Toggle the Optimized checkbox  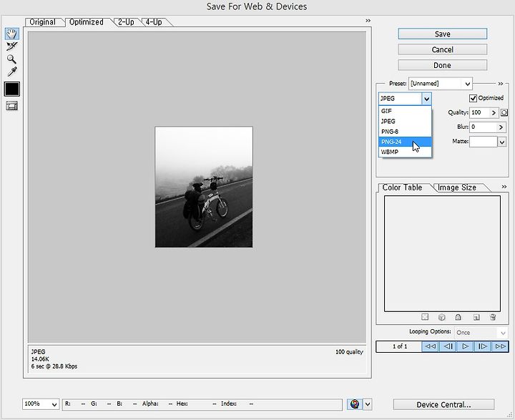coord(473,98)
